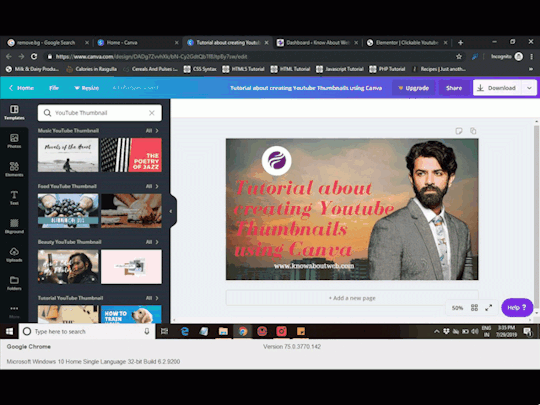This screenshot has width=540, height=405.
Task: Go back to Canva Home
Action: point(21,88)
